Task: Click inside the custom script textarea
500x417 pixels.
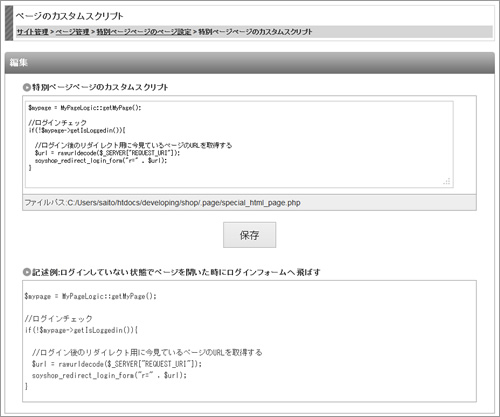Action: tap(239, 144)
